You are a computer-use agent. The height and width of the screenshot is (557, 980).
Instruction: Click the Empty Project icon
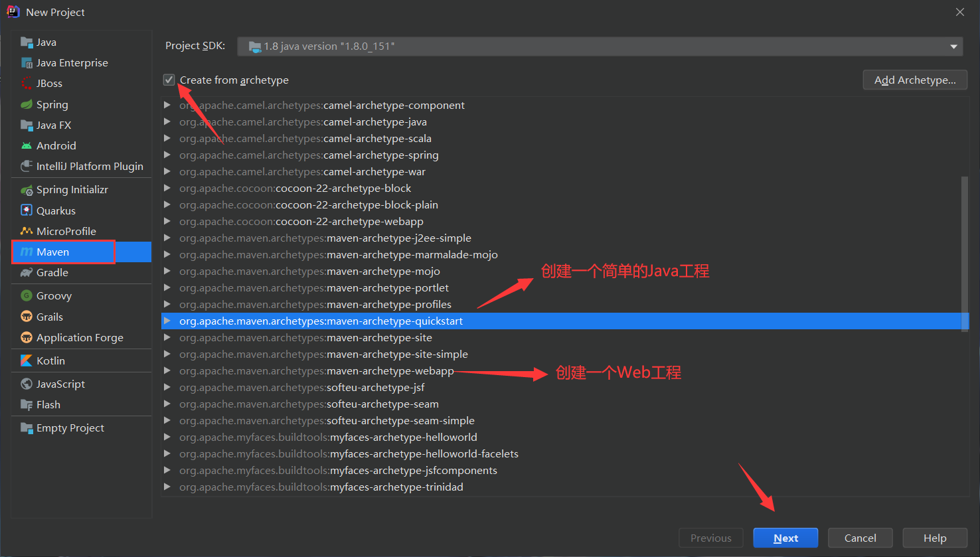[27, 428]
